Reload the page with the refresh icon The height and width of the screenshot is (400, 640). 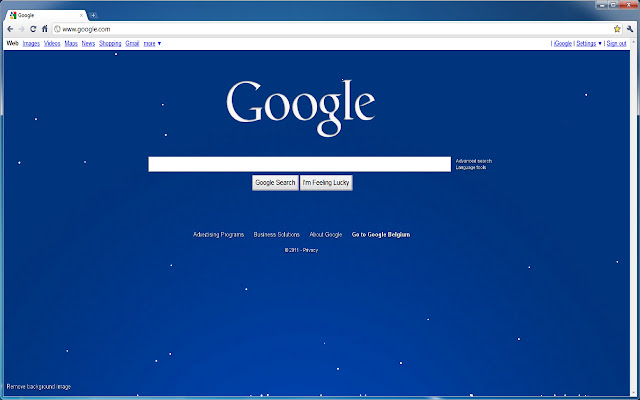point(33,29)
